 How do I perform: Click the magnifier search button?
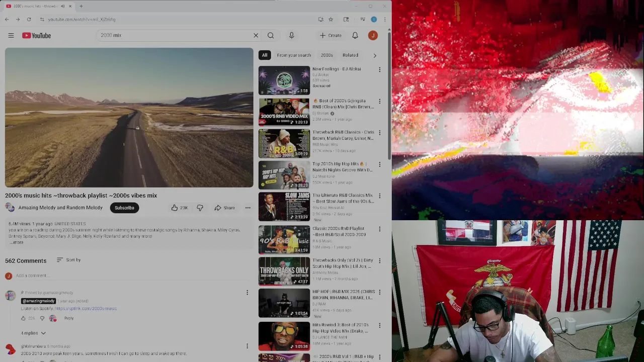click(x=271, y=35)
